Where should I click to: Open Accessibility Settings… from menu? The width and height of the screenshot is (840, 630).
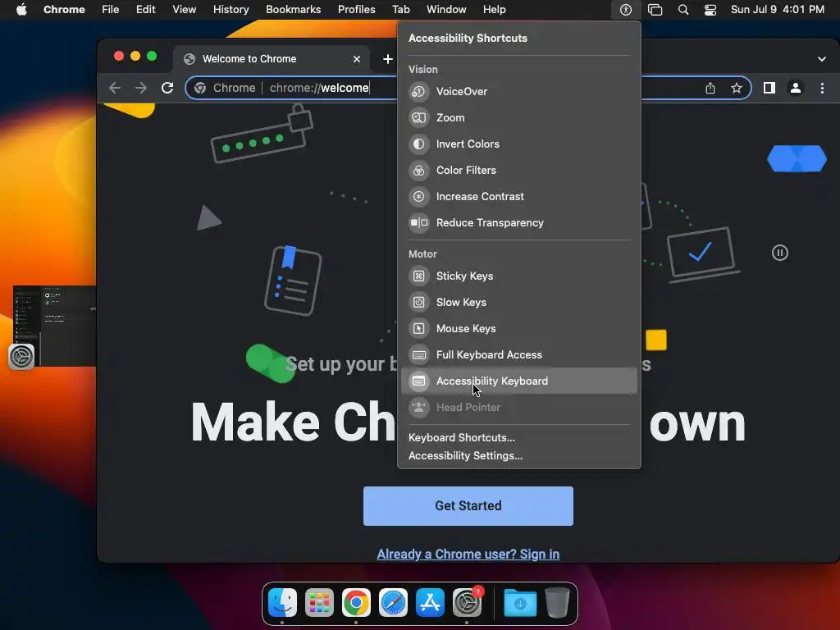pyautogui.click(x=465, y=456)
